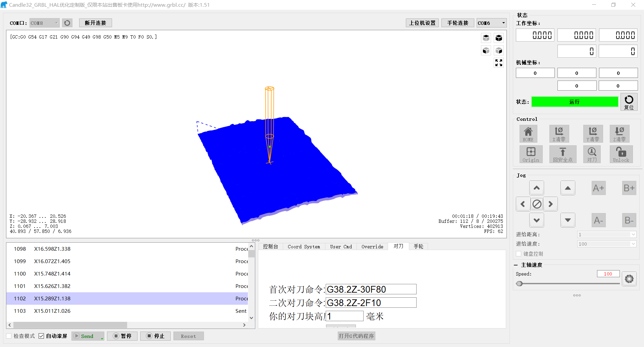This screenshot has width=644, height=347.
Task: Collapse the 主轴速度 section
Action: (516, 265)
